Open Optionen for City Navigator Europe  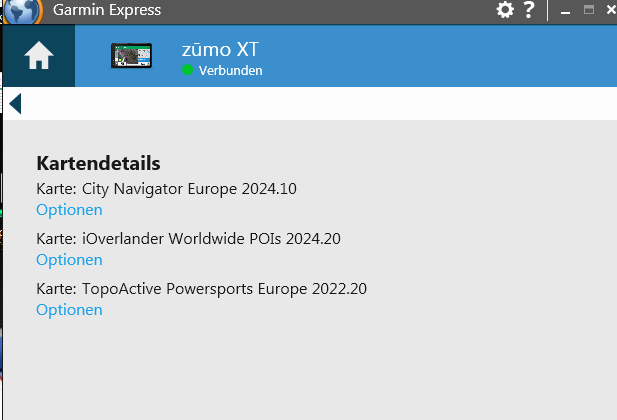click(x=69, y=210)
